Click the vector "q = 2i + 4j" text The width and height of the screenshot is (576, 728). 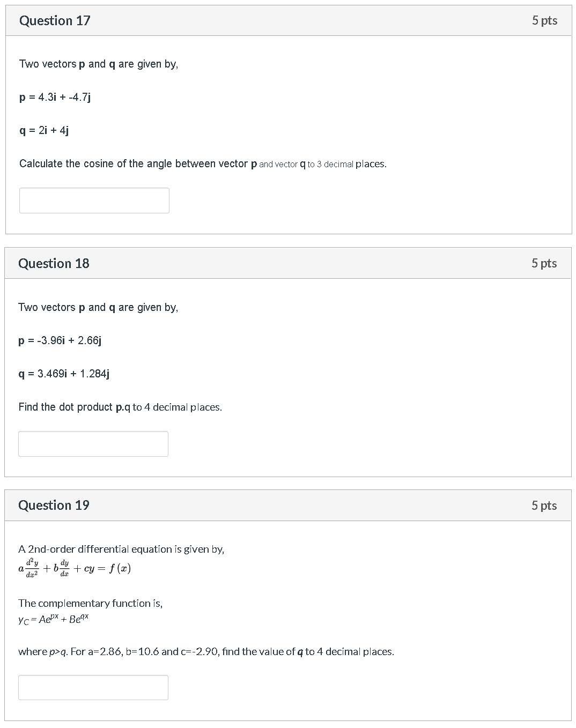[x=44, y=131]
